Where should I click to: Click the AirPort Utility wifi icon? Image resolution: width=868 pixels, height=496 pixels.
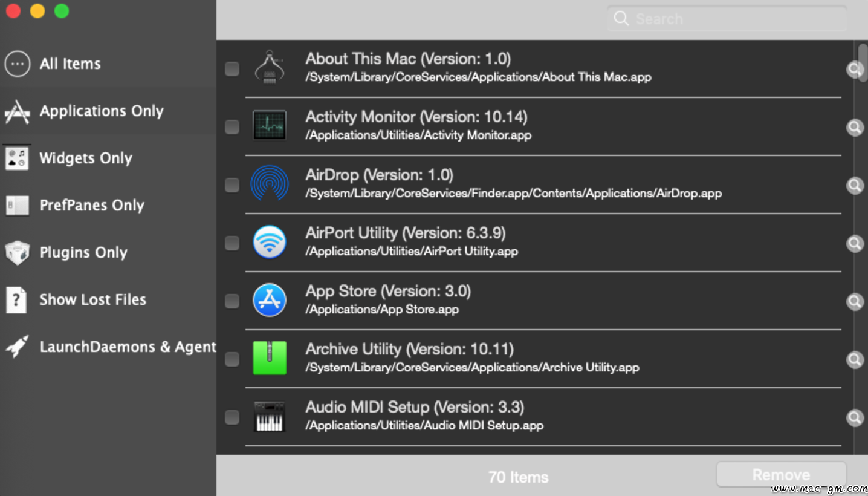[x=269, y=241]
